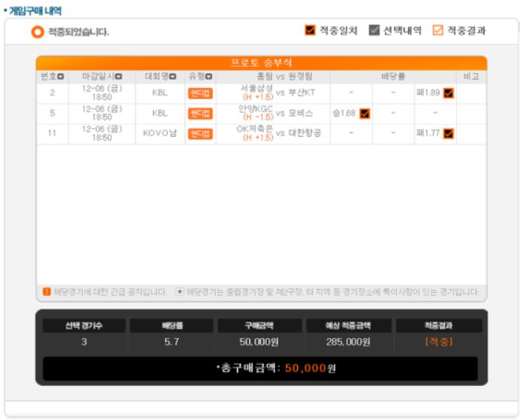Click the orange circle hit-status icon
The width and height of the screenshot is (524, 420).
[38, 32]
